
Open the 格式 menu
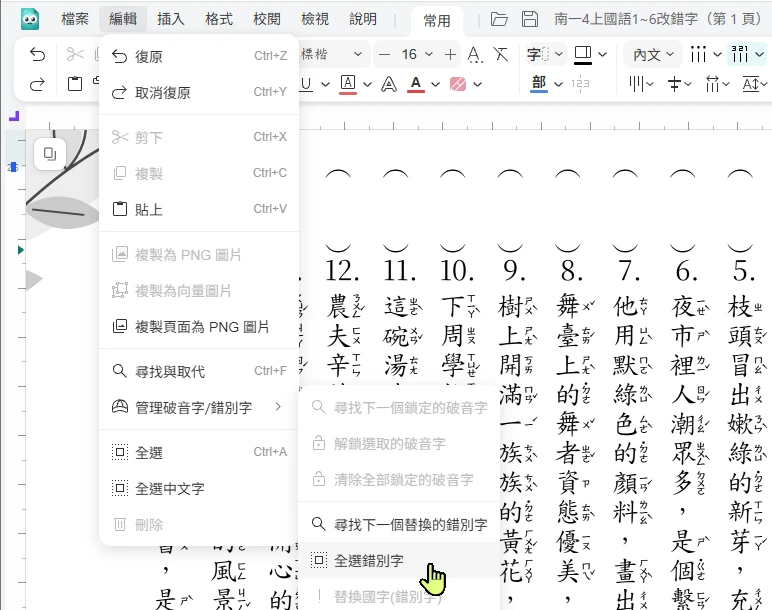pyautogui.click(x=219, y=19)
